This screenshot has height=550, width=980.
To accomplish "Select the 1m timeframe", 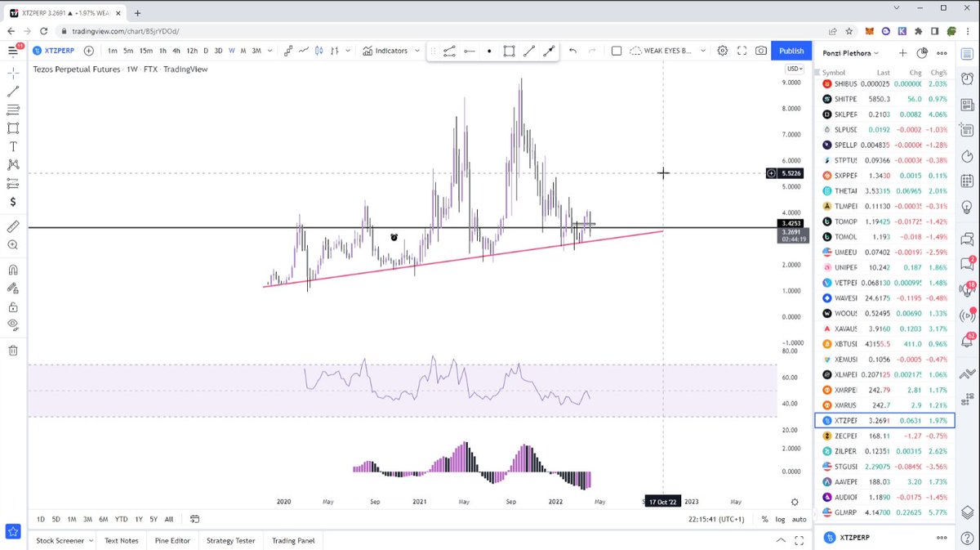I will click(x=113, y=51).
